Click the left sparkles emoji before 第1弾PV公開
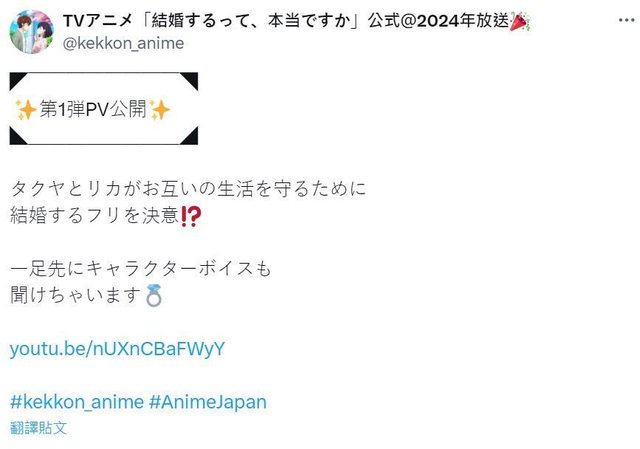The height and width of the screenshot is (449, 640). tap(26, 109)
